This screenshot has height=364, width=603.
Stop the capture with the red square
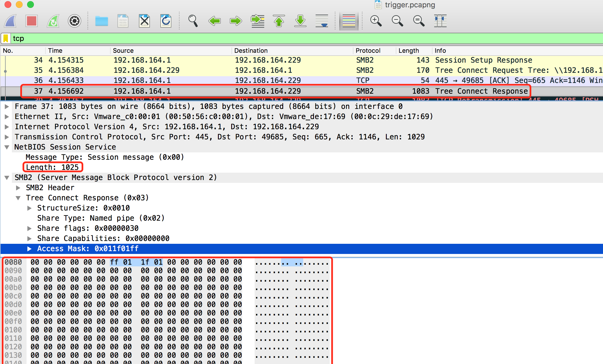click(x=31, y=21)
